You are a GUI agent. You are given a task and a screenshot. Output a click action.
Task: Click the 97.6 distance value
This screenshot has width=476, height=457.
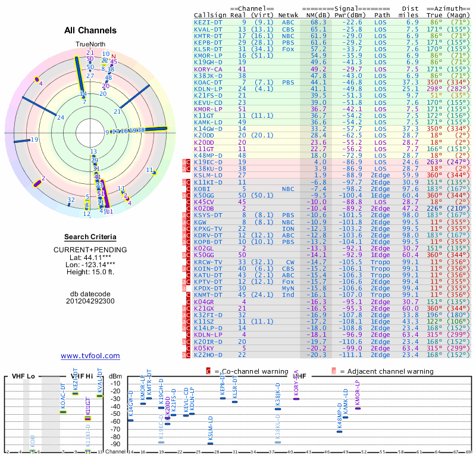point(411,189)
